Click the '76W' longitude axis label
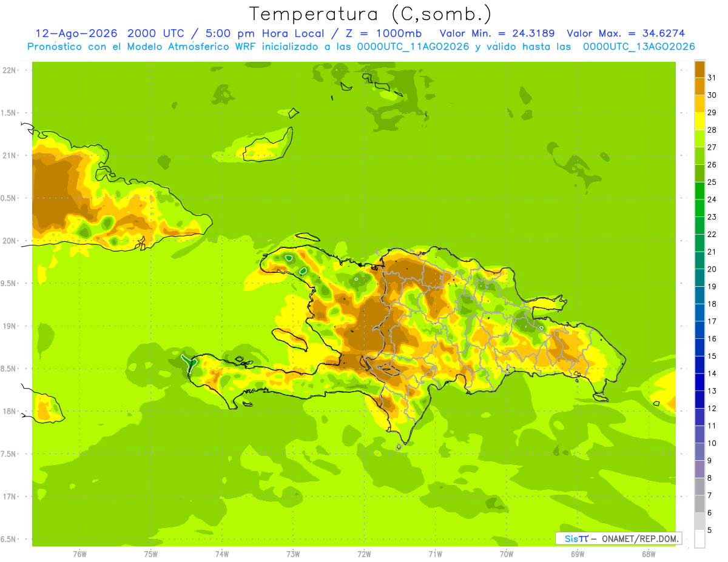 pos(79,554)
